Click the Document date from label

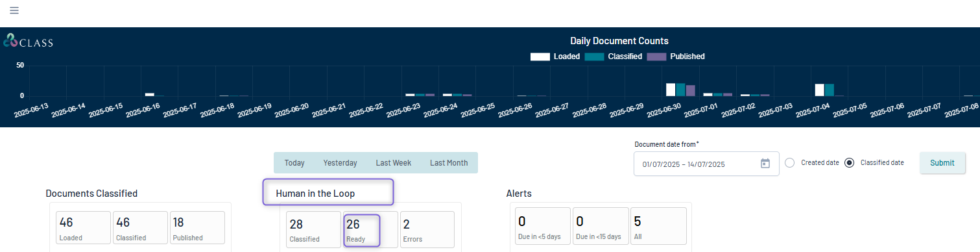point(667,144)
